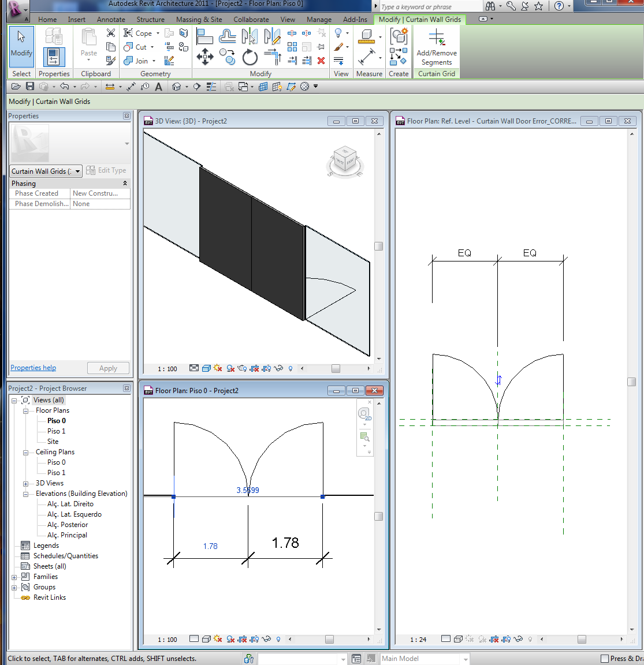Image resolution: width=644 pixels, height=665 pixels.
Task: Select the Offset tool icon
Action: click(227, 37)
